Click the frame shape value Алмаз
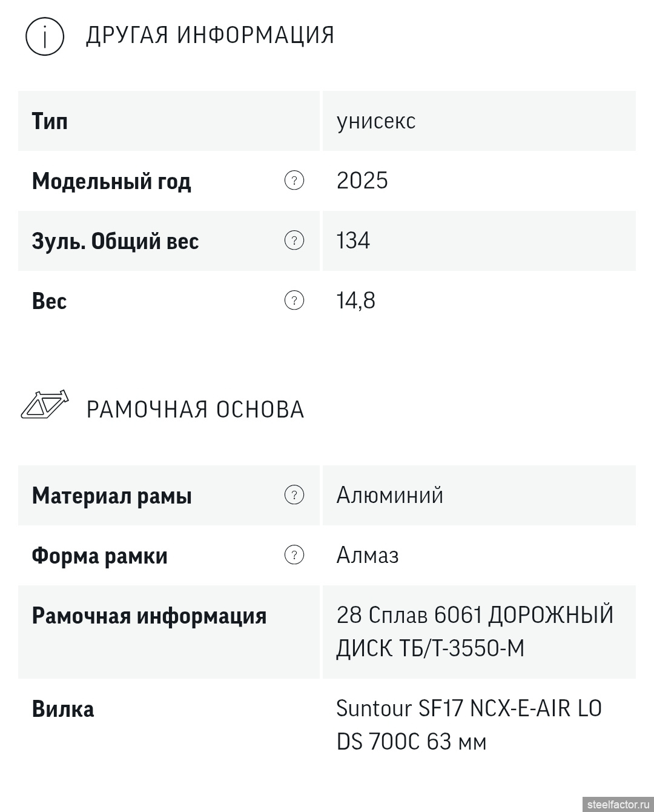The image size is (654, 812). tap(368, 555)
